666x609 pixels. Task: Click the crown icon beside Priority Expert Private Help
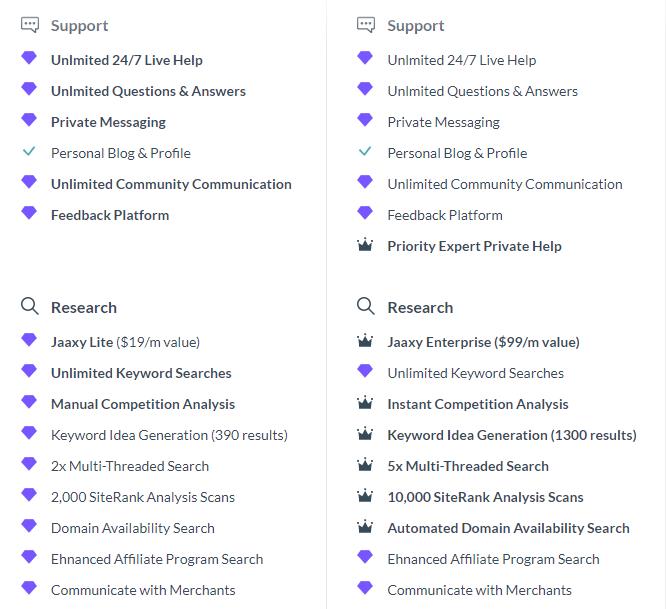365,245
